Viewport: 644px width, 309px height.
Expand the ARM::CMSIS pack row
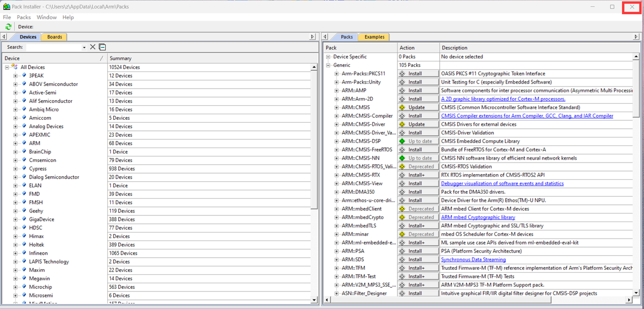(x=337, y=107)
